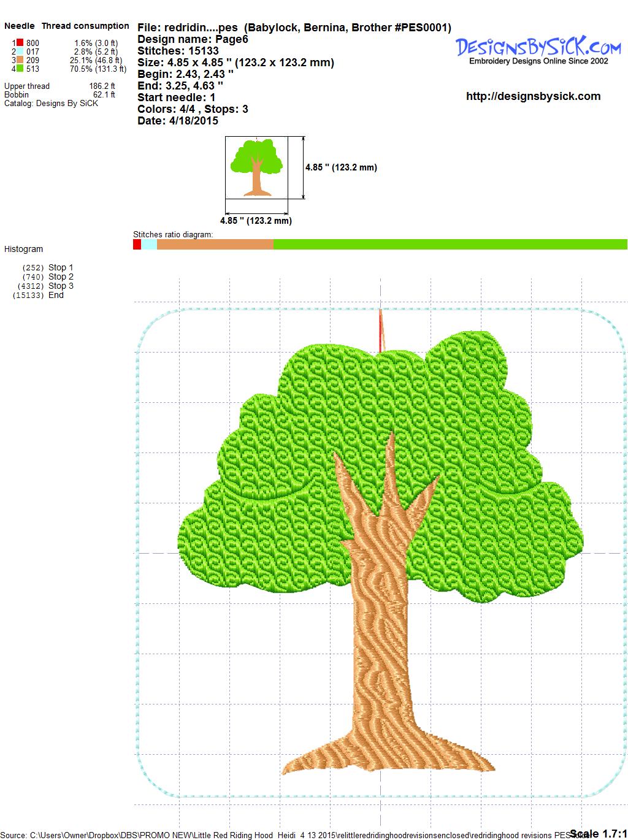Select Stop 2 in the histogram list

tap(61, 277)
